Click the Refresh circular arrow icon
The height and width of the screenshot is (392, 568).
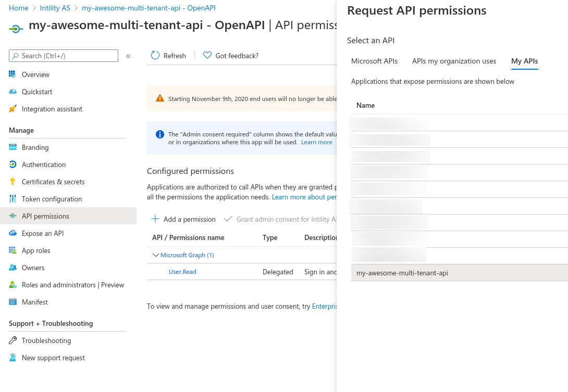[155, 55]
